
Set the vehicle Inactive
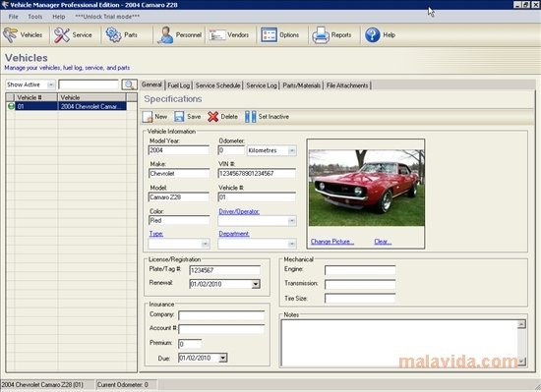(x=267, y=117)
